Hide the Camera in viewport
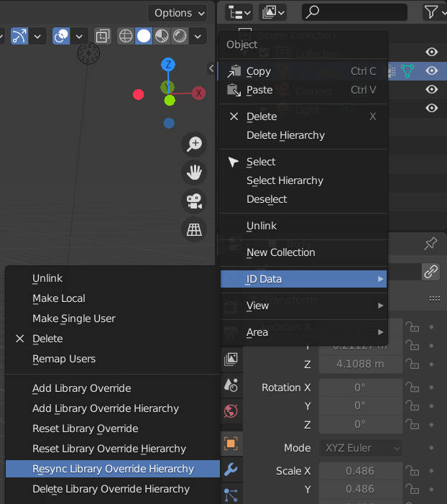Image resolution: width=447 pixels, height=504 pixels. click(x=432, y=89)
